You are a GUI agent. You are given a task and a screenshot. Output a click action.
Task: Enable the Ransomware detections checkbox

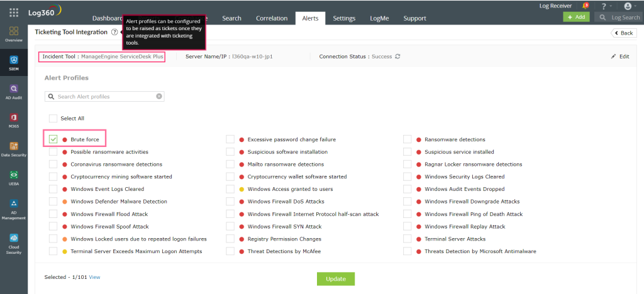[x=408, y=139]
